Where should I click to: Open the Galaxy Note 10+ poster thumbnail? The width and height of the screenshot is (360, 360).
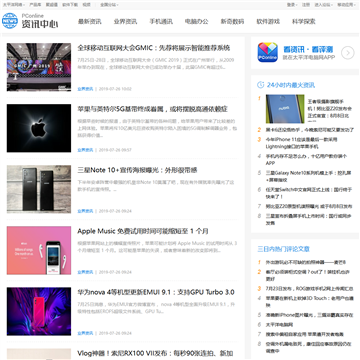point(39,189)
